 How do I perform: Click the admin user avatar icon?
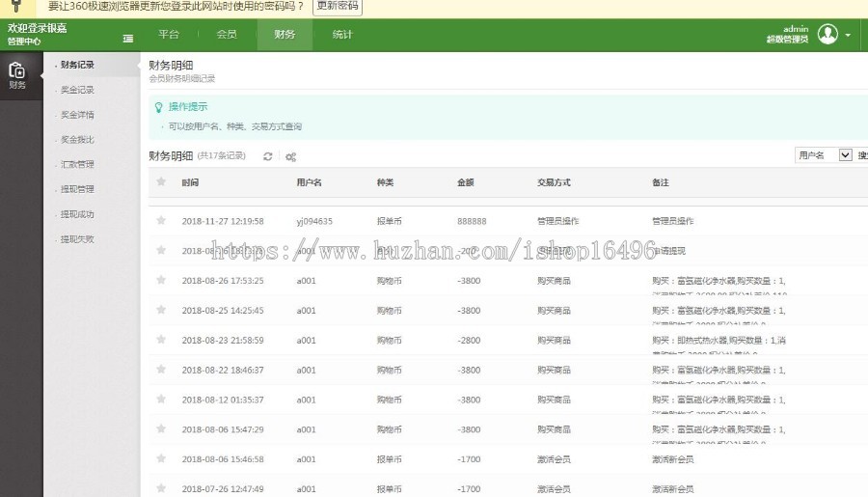(x=827, y=34)
